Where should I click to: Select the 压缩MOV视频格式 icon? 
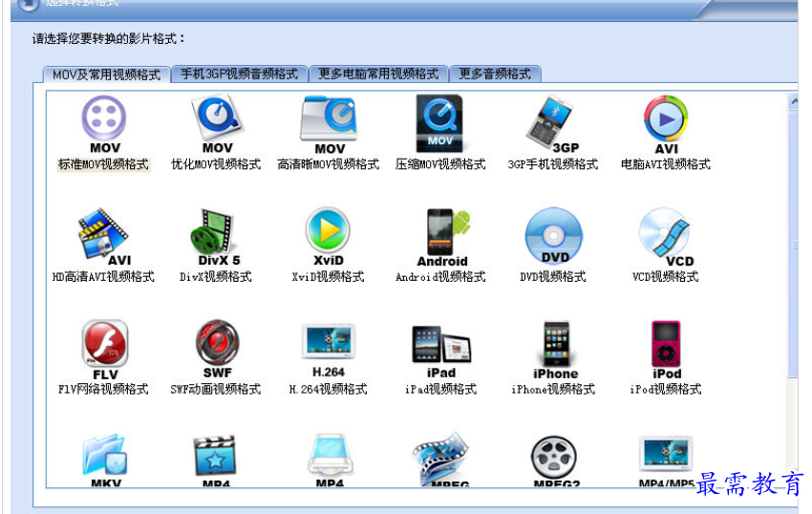(439, 122)
